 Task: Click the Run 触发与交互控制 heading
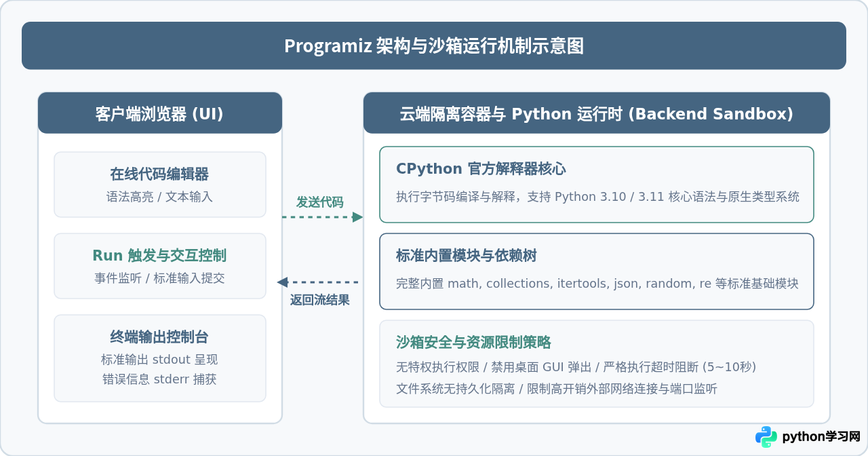pos(160,256)
